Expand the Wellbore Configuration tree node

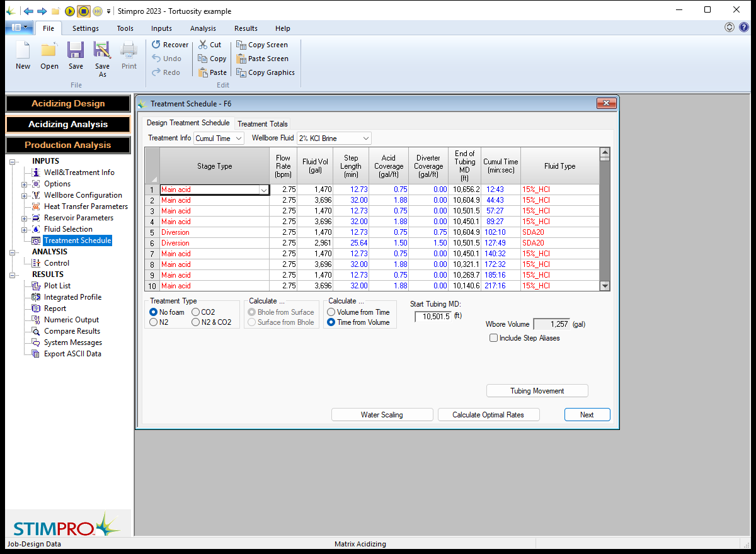(25, 195)
